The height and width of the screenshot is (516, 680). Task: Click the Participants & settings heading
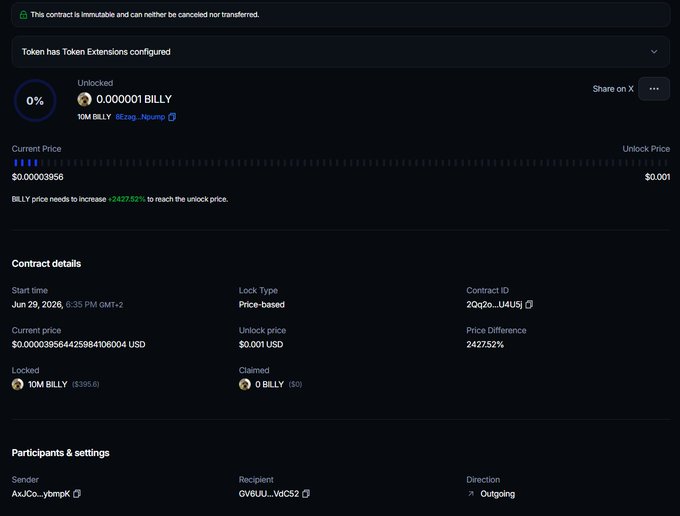pos(60,453)
